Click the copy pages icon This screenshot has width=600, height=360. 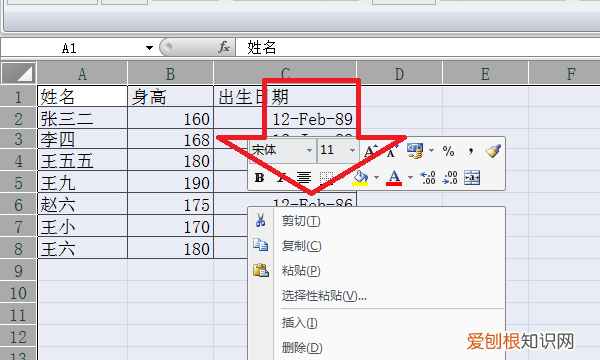[261, 245]
